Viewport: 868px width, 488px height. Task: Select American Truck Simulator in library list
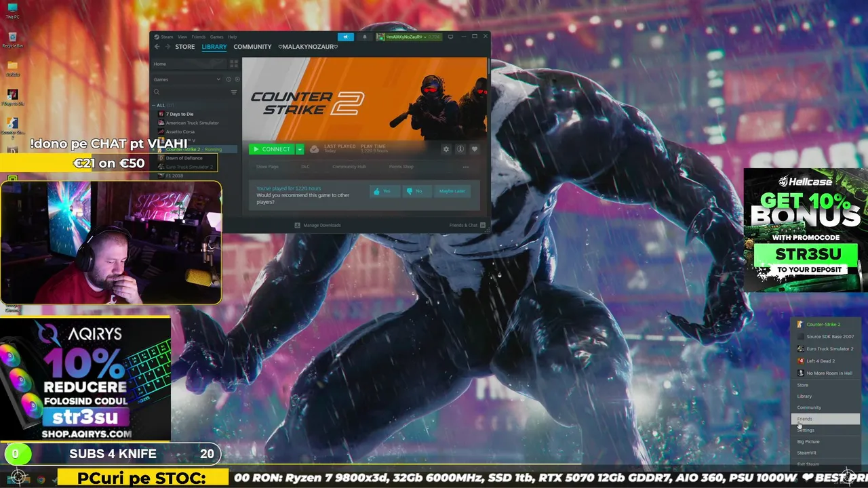(x=193, y=123)
